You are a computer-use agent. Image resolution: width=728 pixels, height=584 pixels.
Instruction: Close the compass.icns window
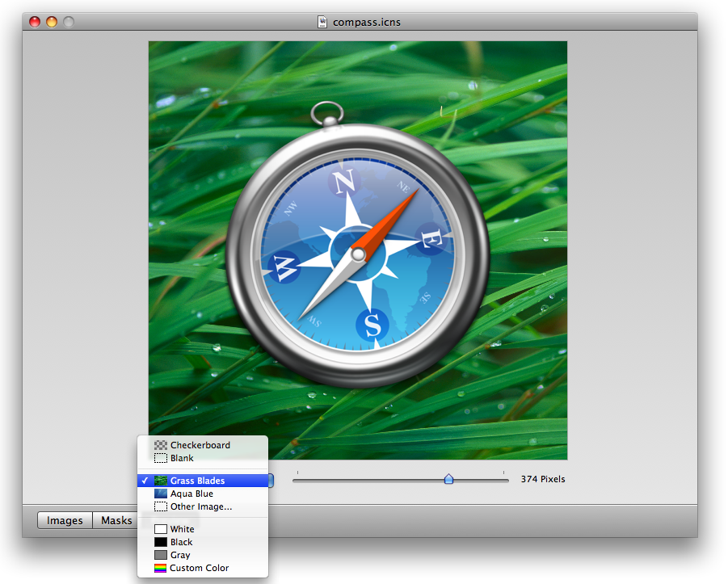(35, 22)
